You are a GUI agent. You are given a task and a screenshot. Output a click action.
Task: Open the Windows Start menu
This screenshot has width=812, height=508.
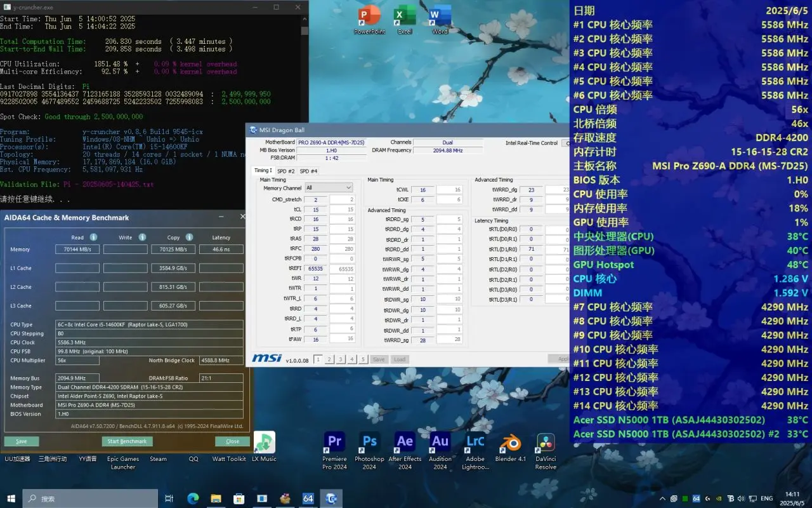[11, 498]
